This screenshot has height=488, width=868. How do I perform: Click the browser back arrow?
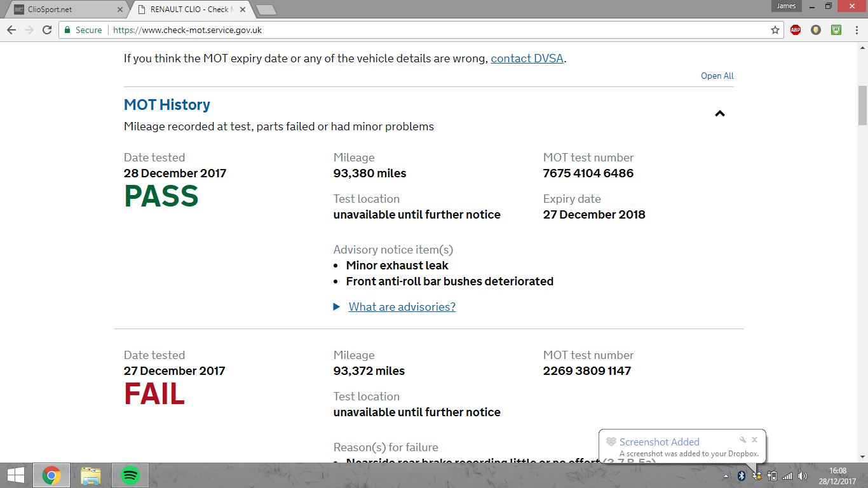(x=11, y=30)
